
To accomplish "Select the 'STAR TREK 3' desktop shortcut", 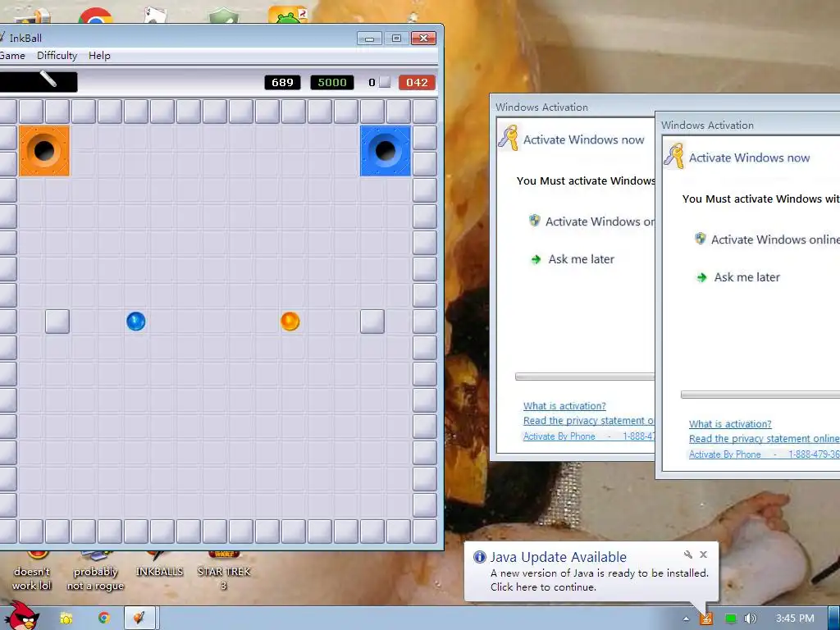I will (x=224, y=572).
